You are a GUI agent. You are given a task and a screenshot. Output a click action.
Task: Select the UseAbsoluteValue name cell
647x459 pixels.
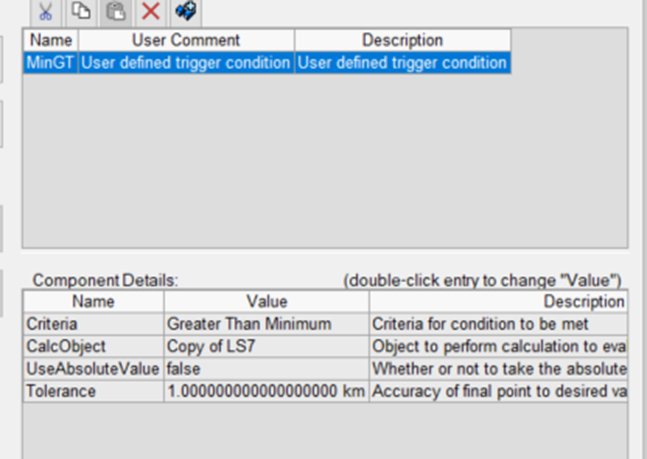tap(93, 369)
